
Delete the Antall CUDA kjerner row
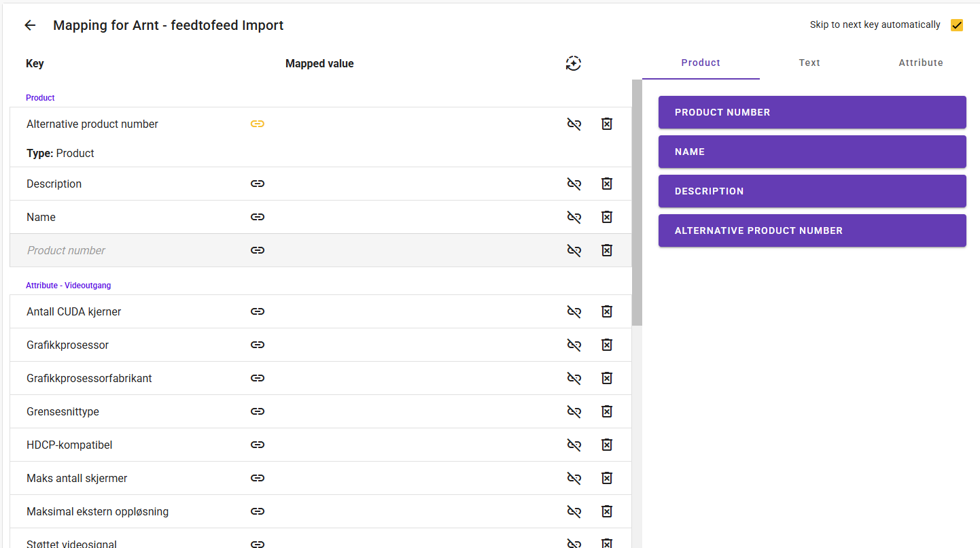pos(607,311)
